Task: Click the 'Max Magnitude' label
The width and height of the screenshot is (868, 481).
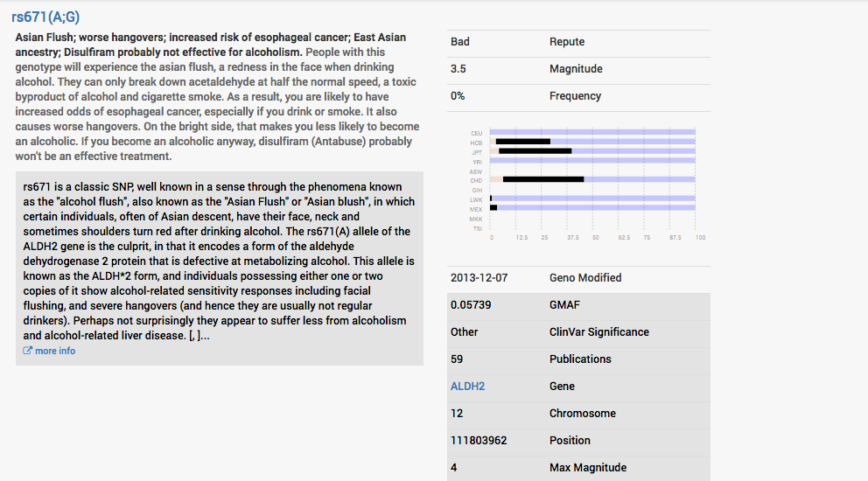Action: point(588,468)
